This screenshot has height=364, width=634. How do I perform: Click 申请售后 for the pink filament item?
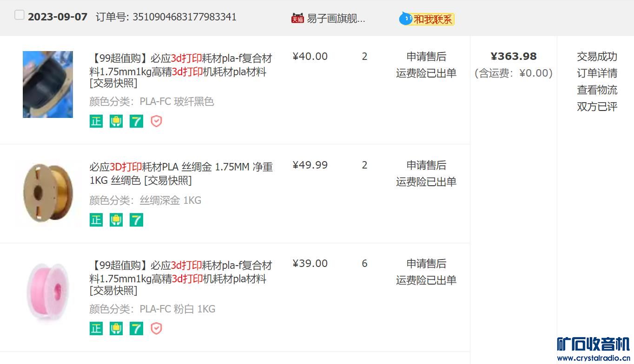tap(426, 264)
